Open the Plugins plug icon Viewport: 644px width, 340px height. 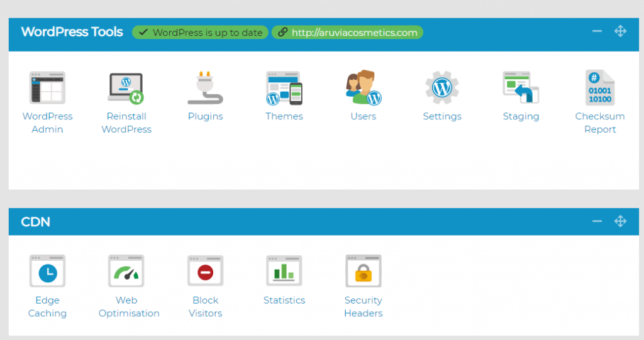coord(206,87)
